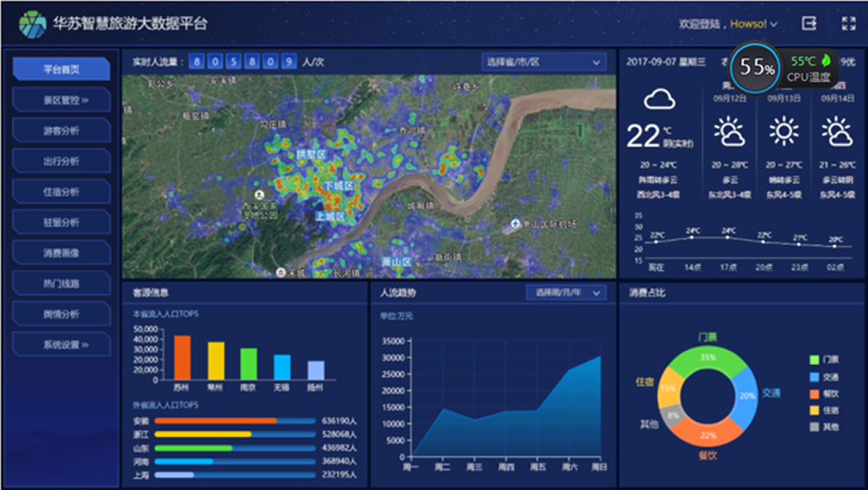Click the logout icon in the top bar
868x490 pixels.
coord(809,24)
